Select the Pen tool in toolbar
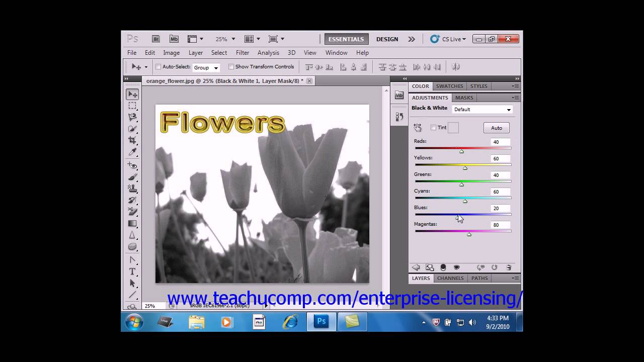The image size is (644, 362). click(x=132, y=260)
